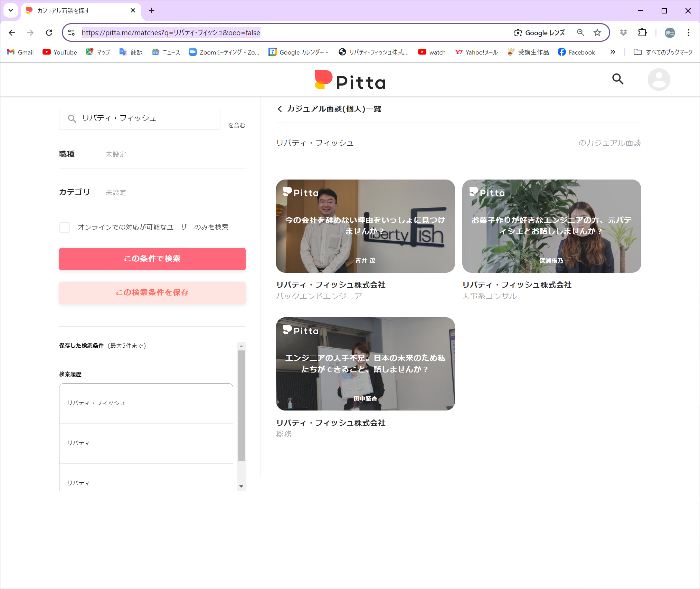Set the カテゴリ filter 未設定

click(x=116, y=193)
